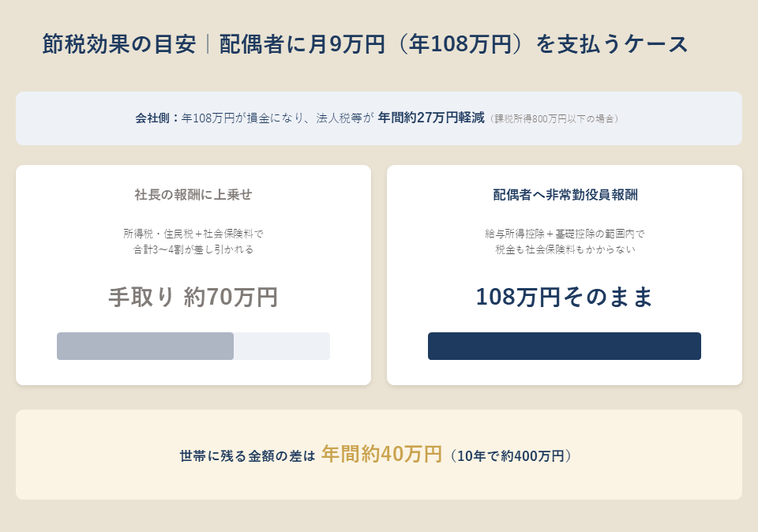Select the 会社側 label in top banner
Viewport: 758px width, 532px height.
pyautogui.click(x=153, y=118)
